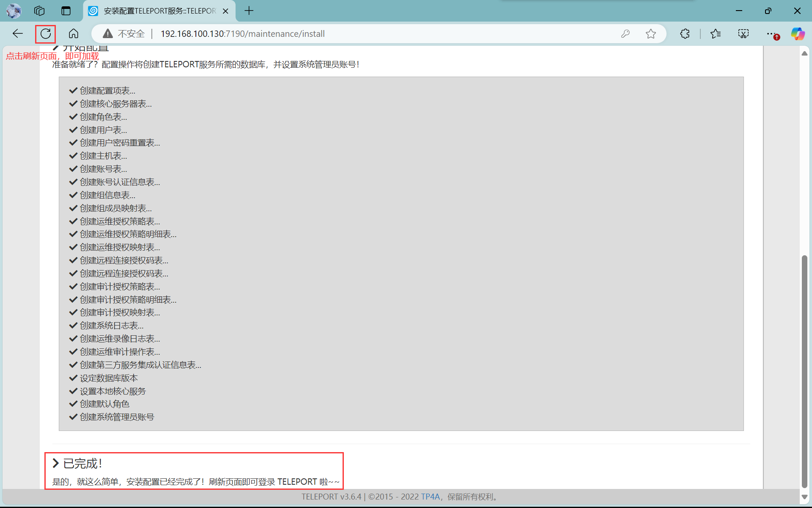Open the TP4A link in footer
Image resolution: width=812 pixels, height=508 pixels.
coord(430,497)
